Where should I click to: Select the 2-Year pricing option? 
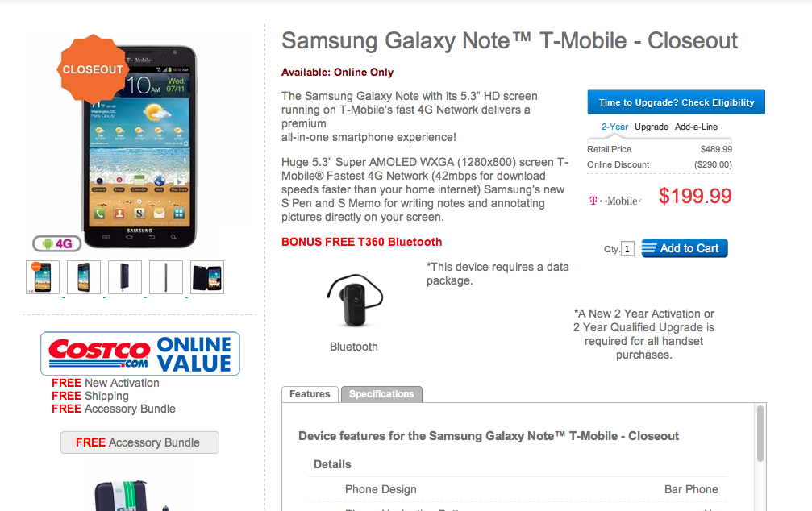tap(614, 127)
